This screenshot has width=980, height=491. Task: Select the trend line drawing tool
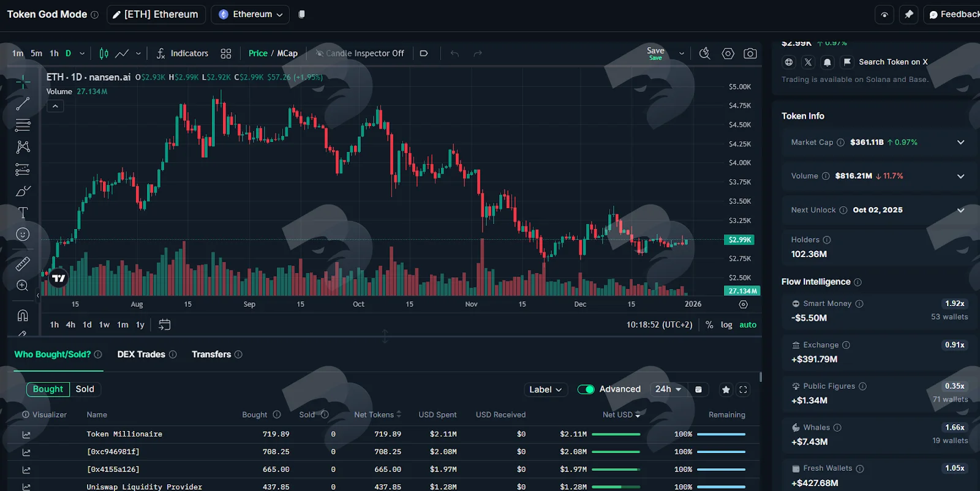23,103
